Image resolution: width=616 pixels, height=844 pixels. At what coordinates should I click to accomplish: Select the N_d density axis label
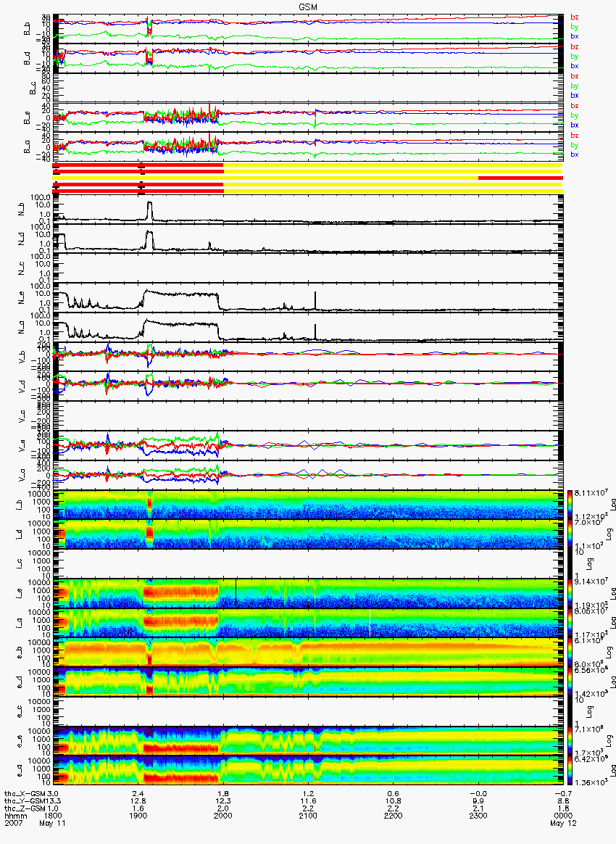click(22, 238)
